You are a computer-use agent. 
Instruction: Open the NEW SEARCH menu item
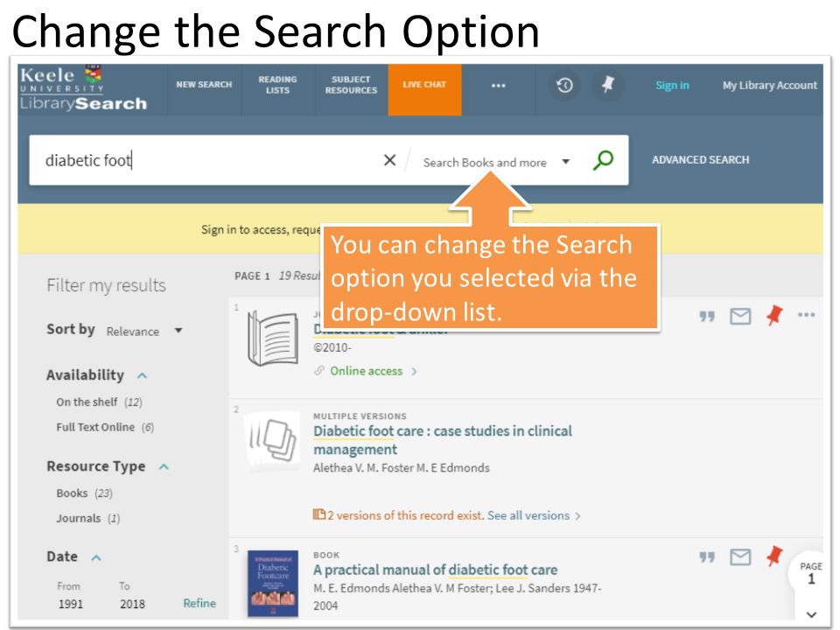click(x=204, y=84)
